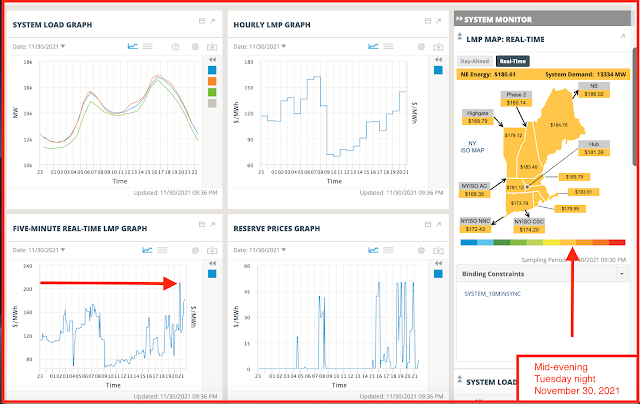640x404 pixels.
Task: Open the NY ISO MAP link
Action: click(x=472, y=147)
